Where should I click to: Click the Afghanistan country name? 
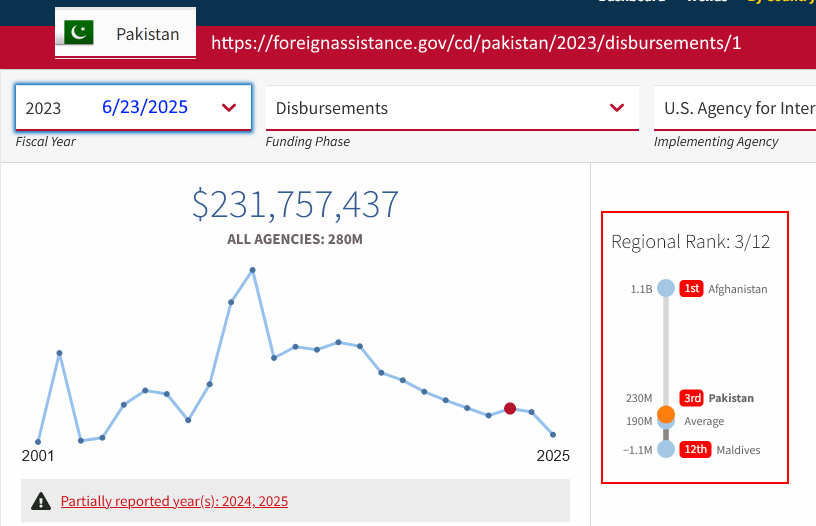tap(737, 289)
